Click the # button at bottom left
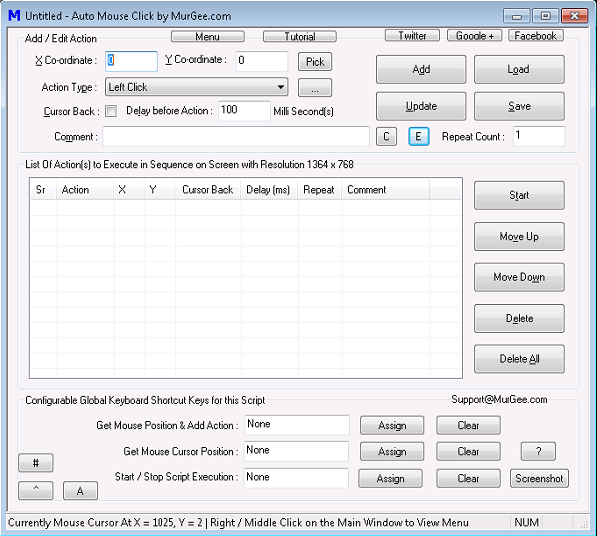Image resolution: width=597 pixels, height=536 pixels. 36,463
